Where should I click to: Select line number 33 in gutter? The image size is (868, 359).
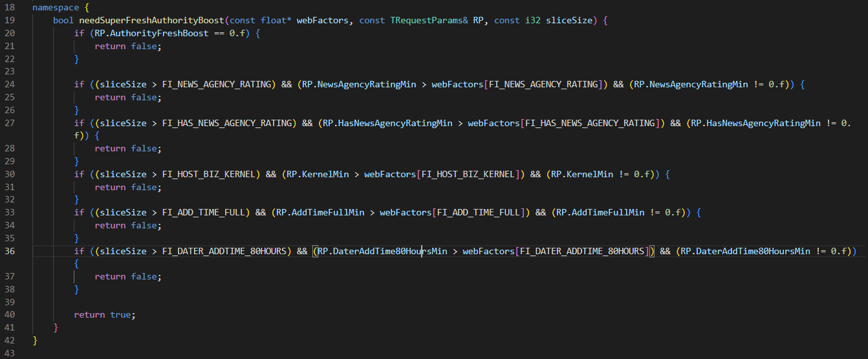[10, 212]
